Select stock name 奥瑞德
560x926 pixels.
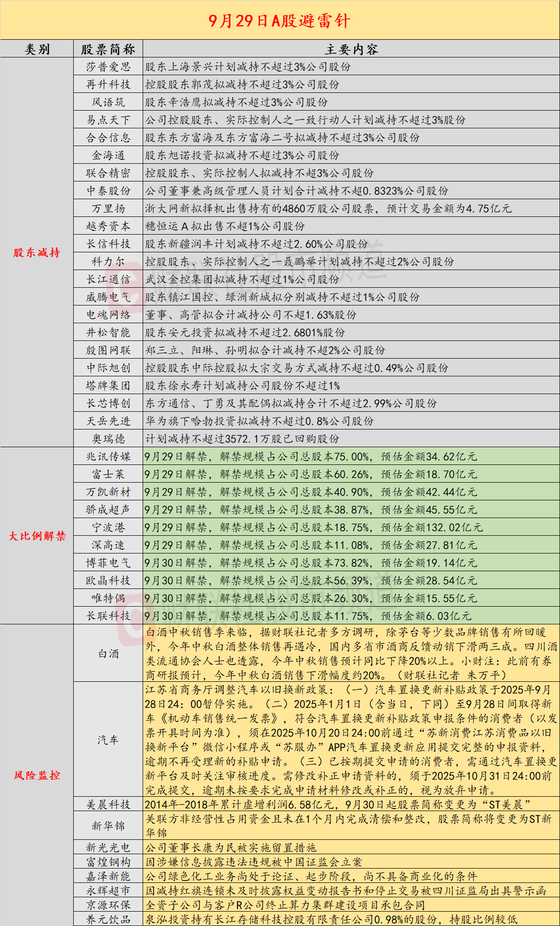(x=108, y=439)
